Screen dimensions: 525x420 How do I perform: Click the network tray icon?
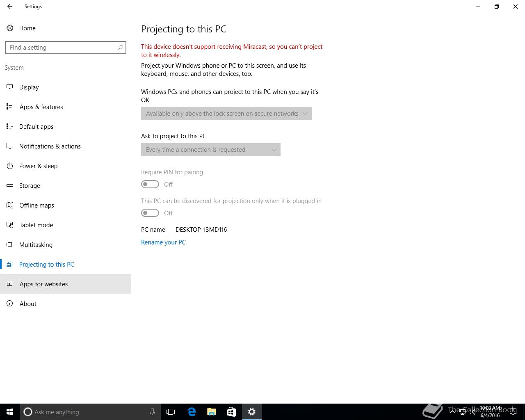[x=462, y=412]
